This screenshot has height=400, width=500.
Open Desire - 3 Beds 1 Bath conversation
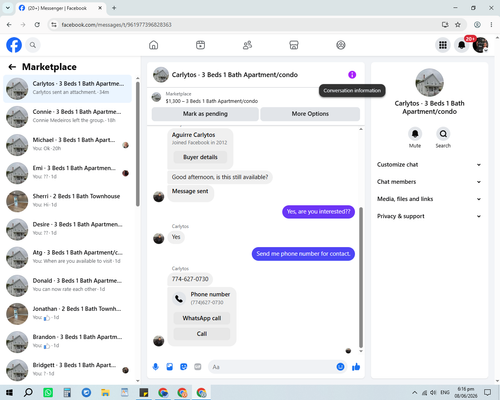click(x=67, y=229)
